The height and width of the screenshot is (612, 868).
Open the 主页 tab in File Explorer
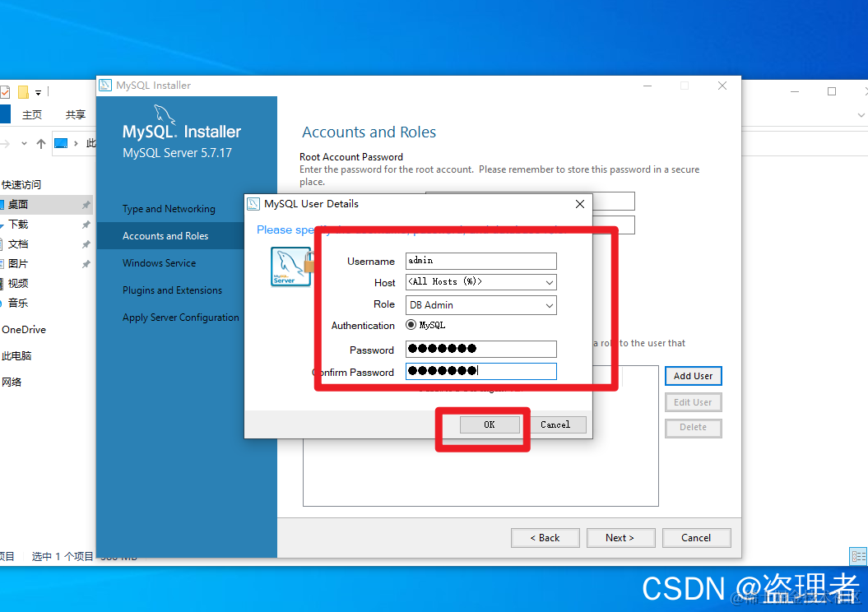[31, 114]
